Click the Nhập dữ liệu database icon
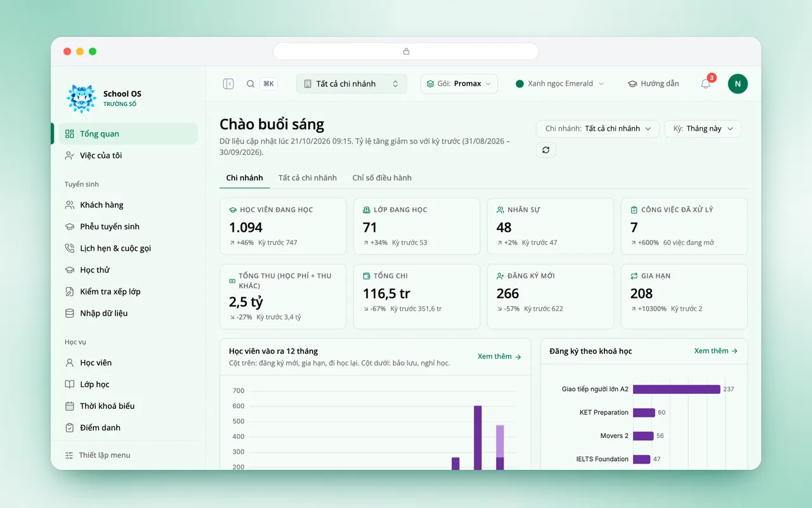 (x=70, y=313)
